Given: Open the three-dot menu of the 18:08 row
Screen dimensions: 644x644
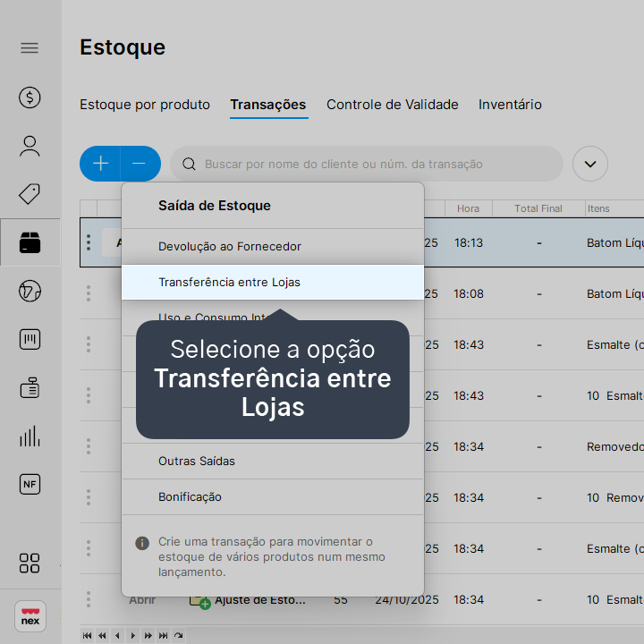Looking at the screenshot, I should click(x=89, y=293).
